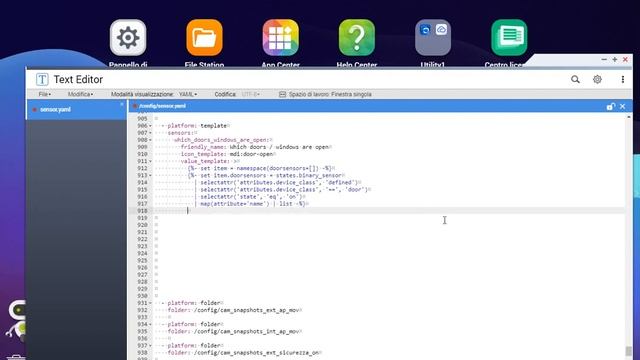Open the search tool in Text Editor

(575, 79)
